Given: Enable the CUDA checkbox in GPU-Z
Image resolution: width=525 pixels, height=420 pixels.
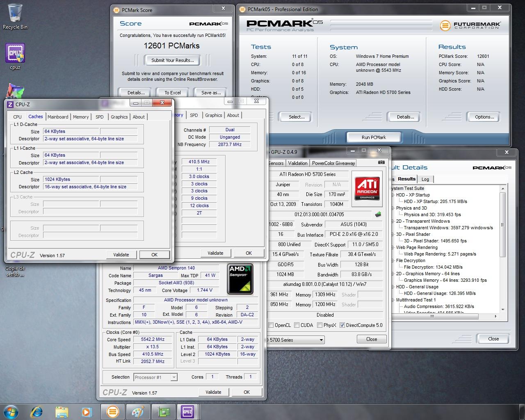Looking at the screenshot, I should (297, 325).
